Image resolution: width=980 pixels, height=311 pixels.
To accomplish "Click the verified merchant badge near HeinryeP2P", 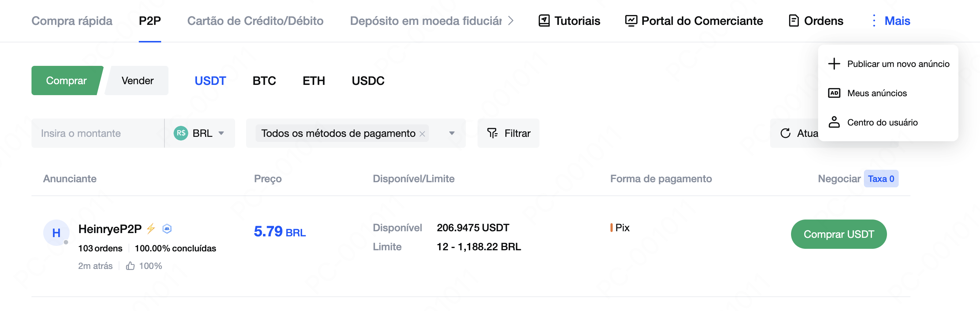I will [167, 229].
